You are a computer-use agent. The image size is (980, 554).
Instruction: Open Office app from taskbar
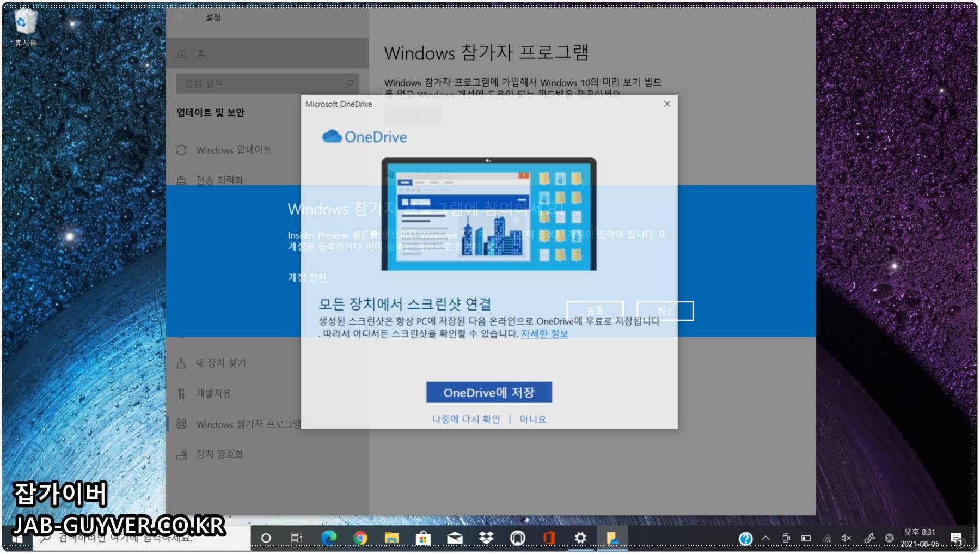[549, 538]
